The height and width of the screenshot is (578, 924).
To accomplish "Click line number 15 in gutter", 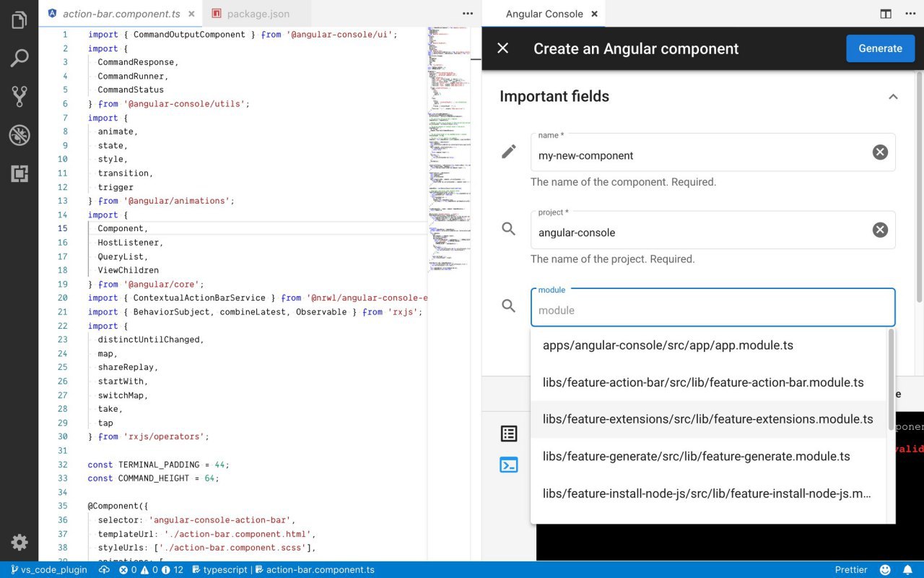I will [63, 228].
